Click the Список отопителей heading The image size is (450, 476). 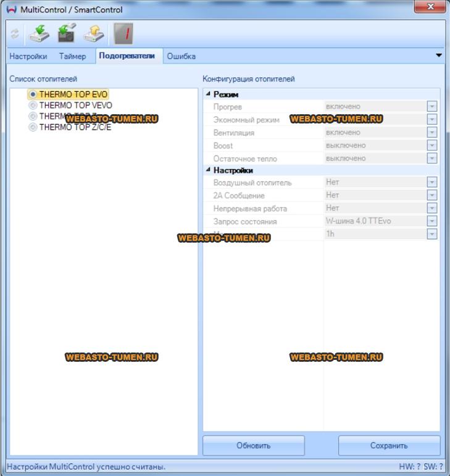pyautogui.click(x=43, y=79)
